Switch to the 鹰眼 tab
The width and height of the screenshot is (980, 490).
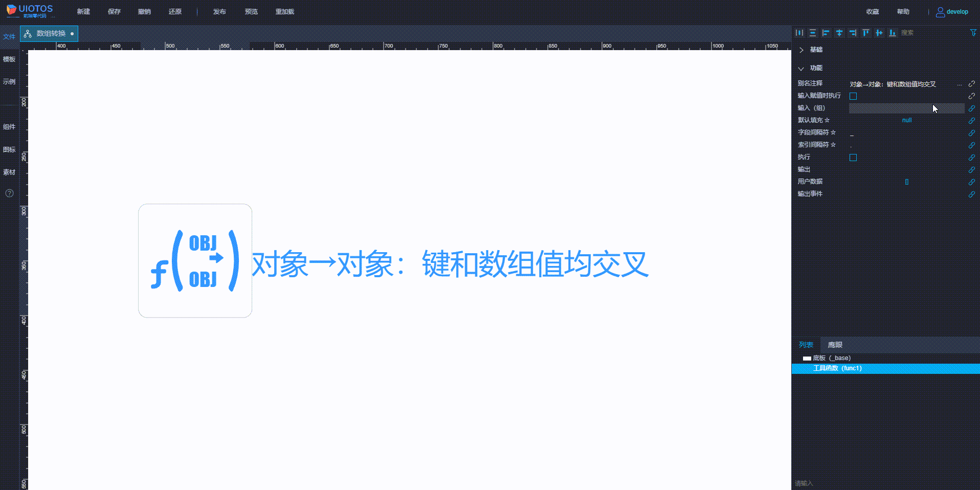click(x=834, y=345)
